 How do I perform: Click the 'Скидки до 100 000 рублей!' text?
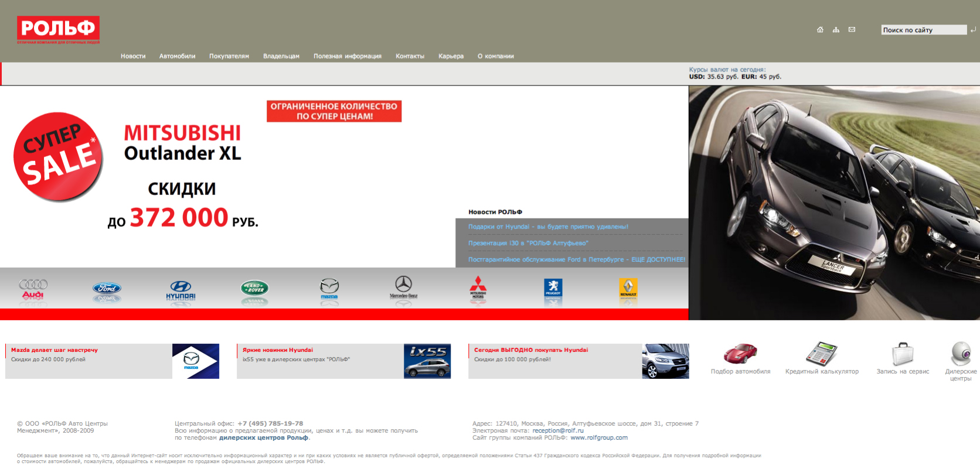(x=512, y=360)
